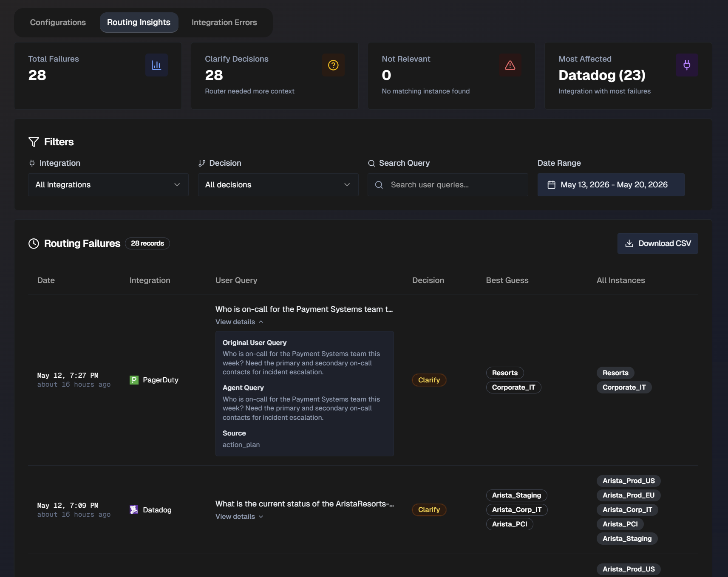Collapse View details for Payment Systems query

[239, 322]
